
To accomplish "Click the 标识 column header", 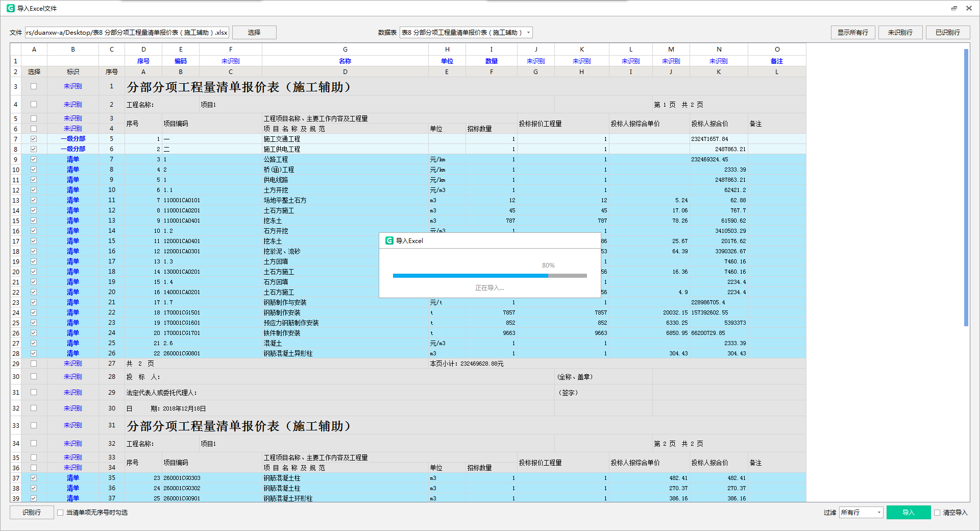I will click(x=73, y=72).
